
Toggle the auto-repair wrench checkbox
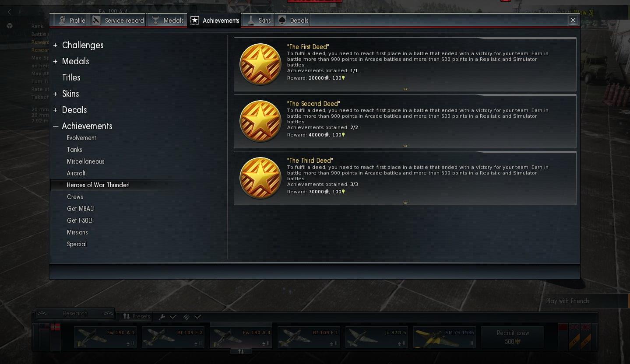173,317
